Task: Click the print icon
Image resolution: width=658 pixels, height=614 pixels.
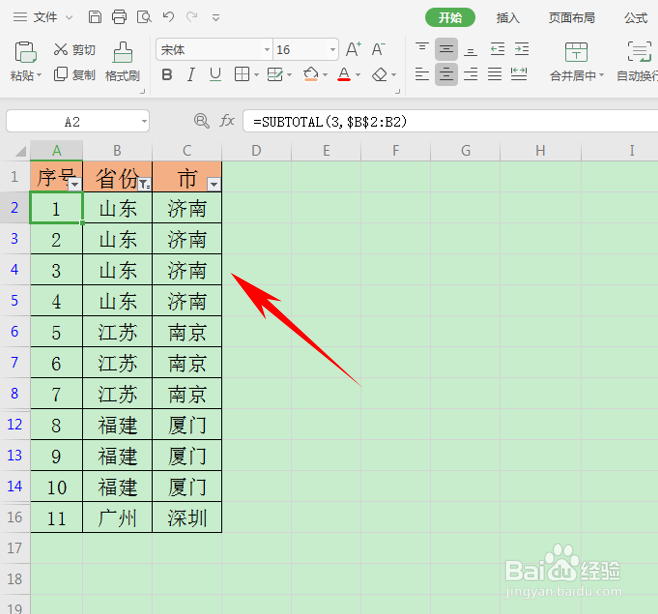Action: coord(119,17)
